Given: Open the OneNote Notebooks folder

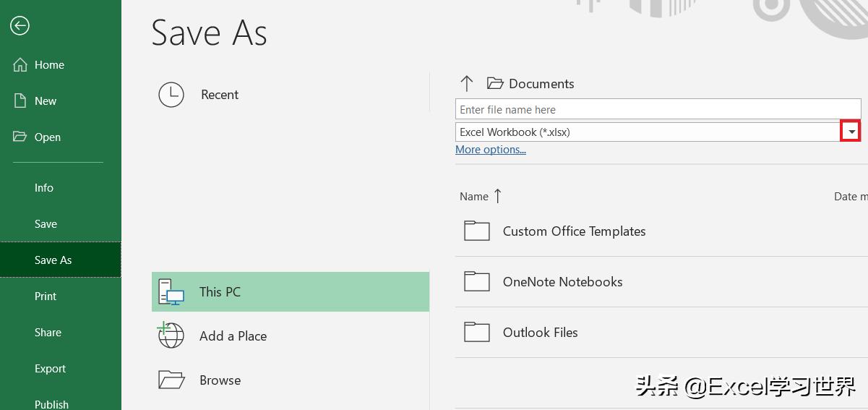Looking at the screenshot, I should [562, 282].
